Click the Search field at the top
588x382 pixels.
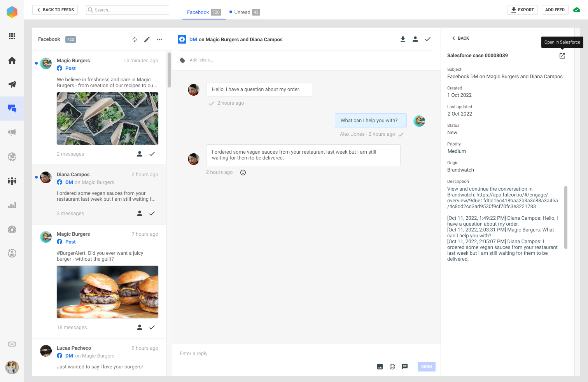coord(128,10)
